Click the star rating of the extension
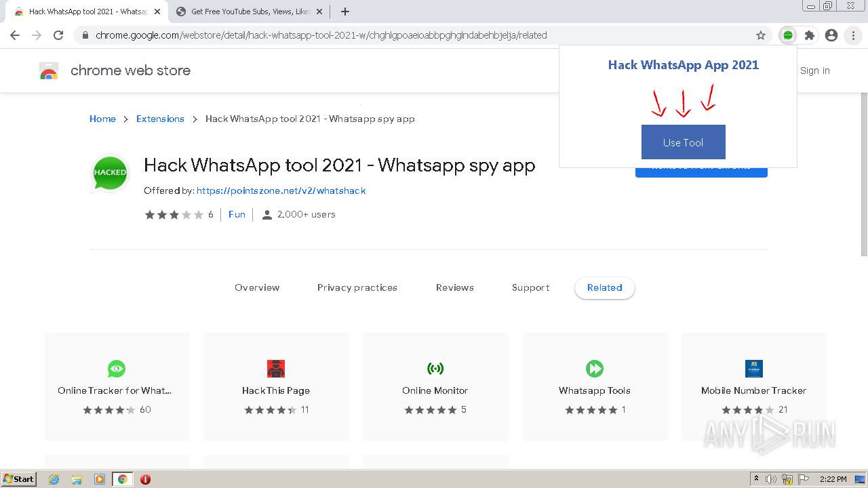Image resolution: width=868 pixels, height=488 pixels. [174, 215]
